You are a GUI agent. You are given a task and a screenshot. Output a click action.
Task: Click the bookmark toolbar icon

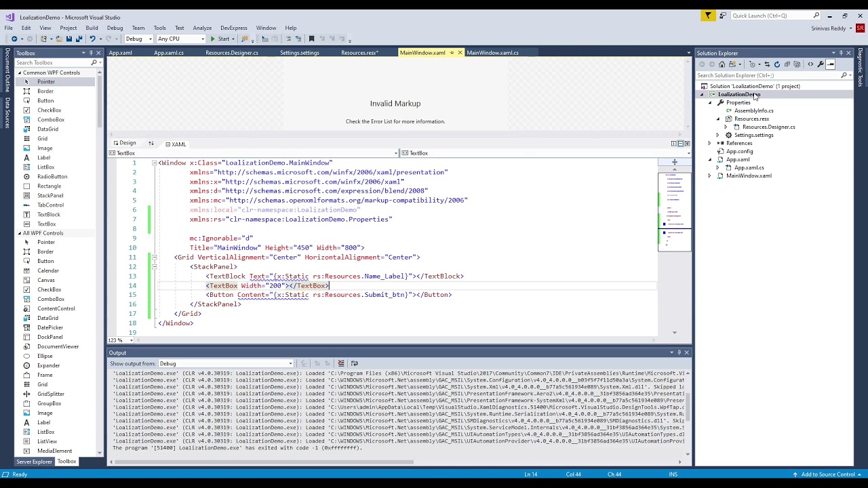tap(311, 39)
